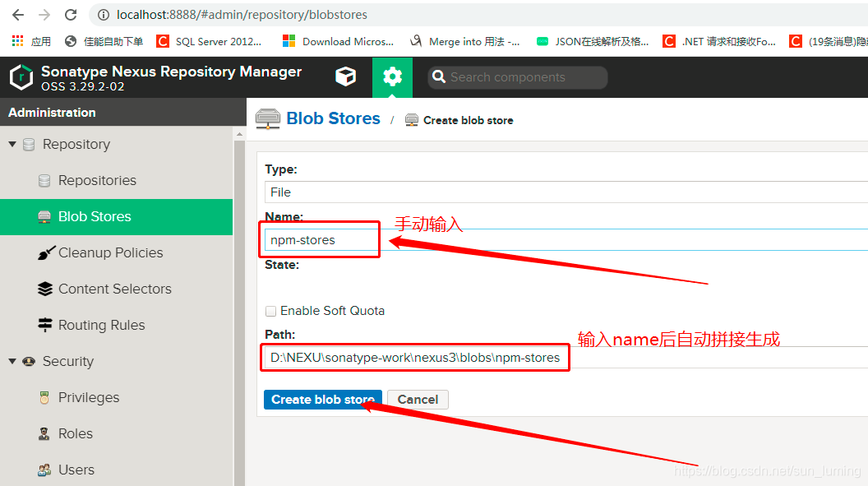Open the Download Microsoft bookmark

point(338,41)
